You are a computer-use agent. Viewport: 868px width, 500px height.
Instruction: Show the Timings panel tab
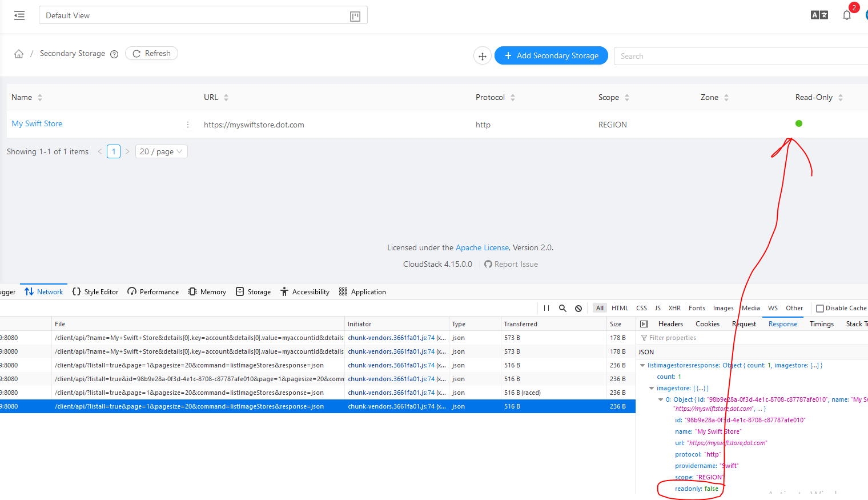click(822, 324)
